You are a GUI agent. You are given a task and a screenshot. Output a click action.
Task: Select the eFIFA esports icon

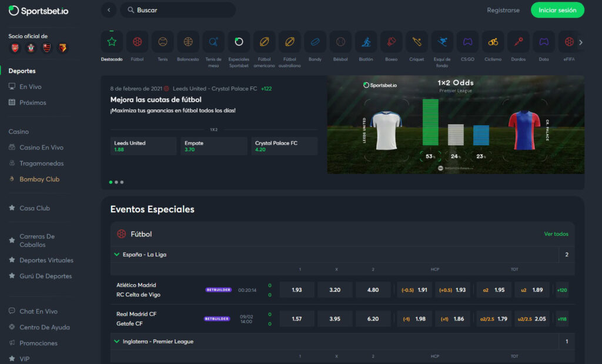[569, 42]
